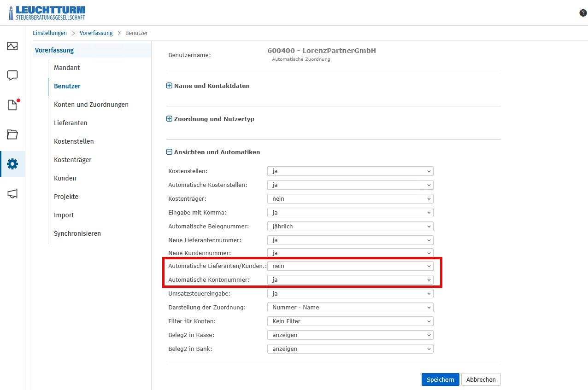Open the Automatische Belegnummer dropdown
Image resolution: width=588 pixels, height=390 pixels.
[350, 227]
